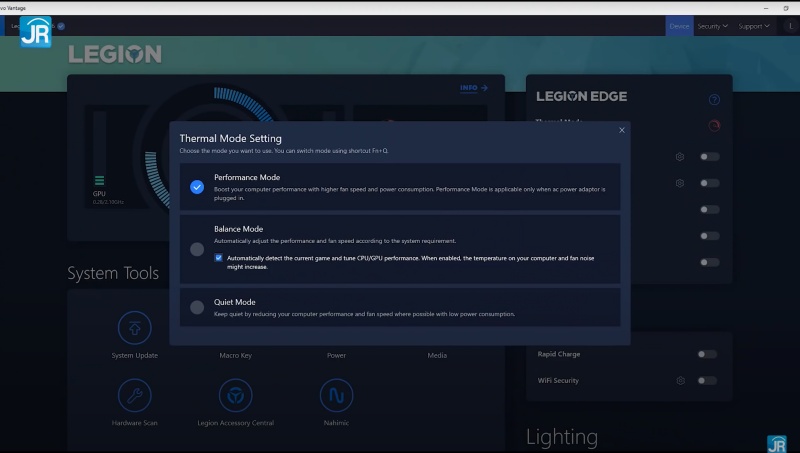Viewport: 800px width, 453px height.
Task: Click the Macro Key label
Action: (236, 356)
